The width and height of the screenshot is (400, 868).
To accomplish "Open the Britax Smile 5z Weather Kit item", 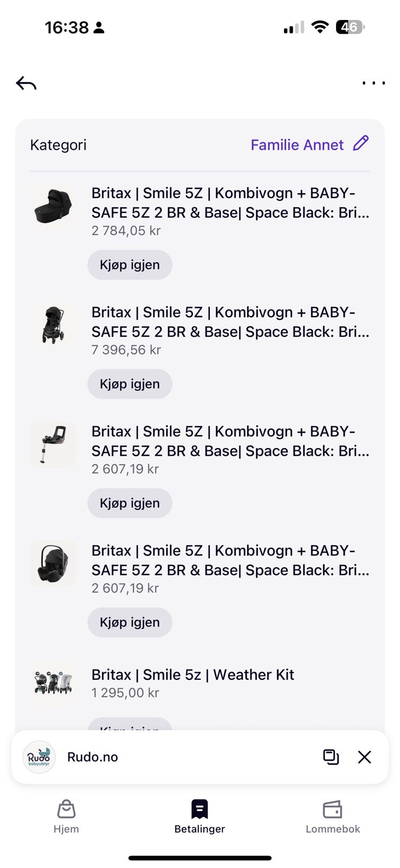I will coord(192,675).
